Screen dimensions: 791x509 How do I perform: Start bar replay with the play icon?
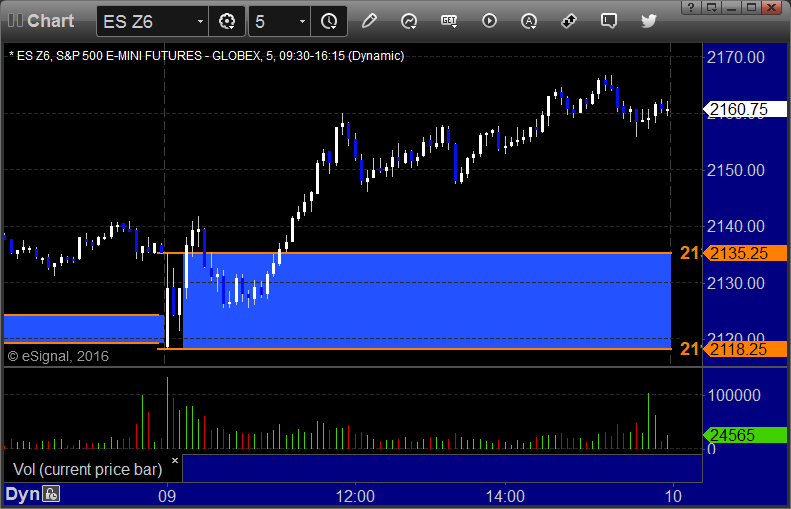(x=489, y=21)
